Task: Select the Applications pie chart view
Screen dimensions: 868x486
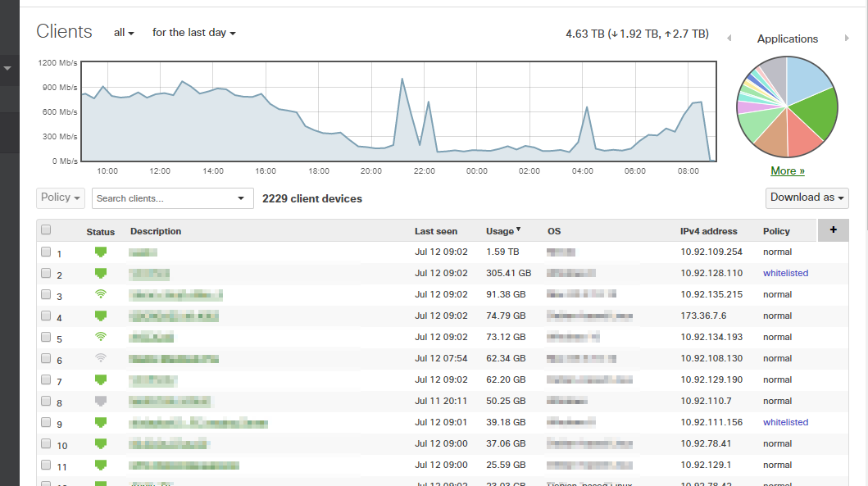Action: [x=787, y=39]
